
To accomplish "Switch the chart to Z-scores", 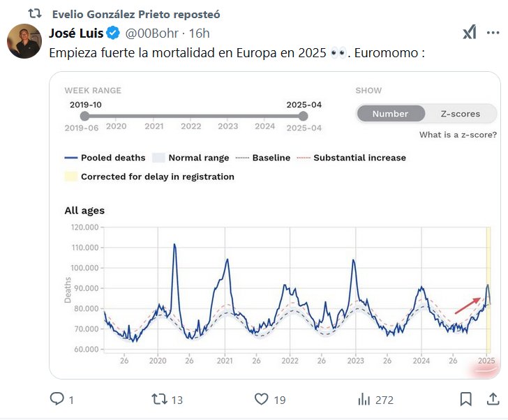I will coord(460,114).
